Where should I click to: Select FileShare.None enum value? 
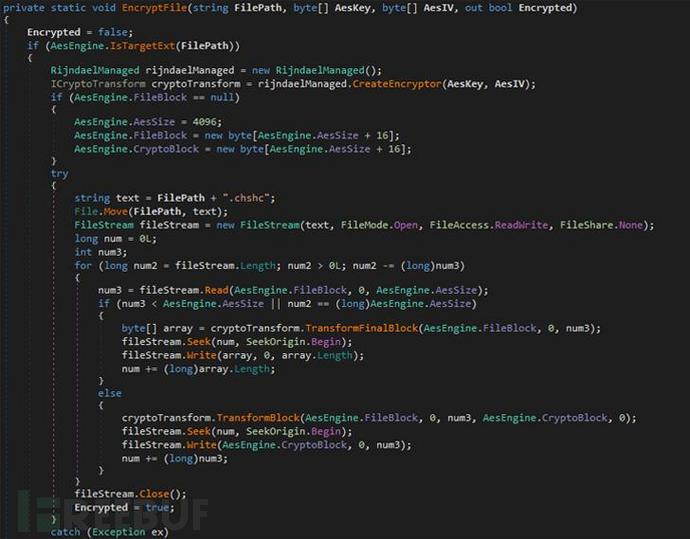pos(601,225)
